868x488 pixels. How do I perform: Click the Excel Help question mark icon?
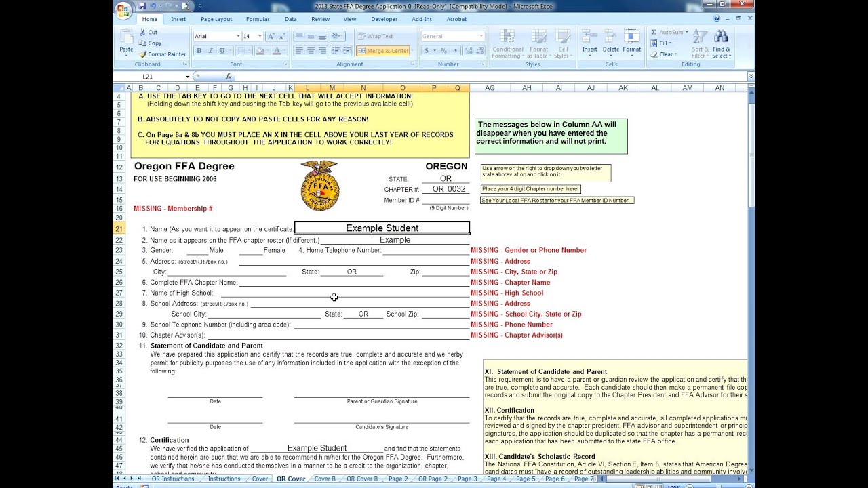tap(717, 19)
